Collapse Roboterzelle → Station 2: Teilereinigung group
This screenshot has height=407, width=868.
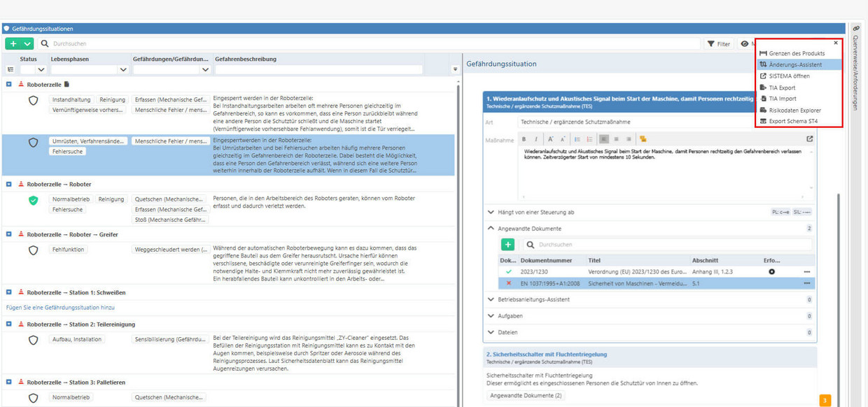tap(9, 324)
